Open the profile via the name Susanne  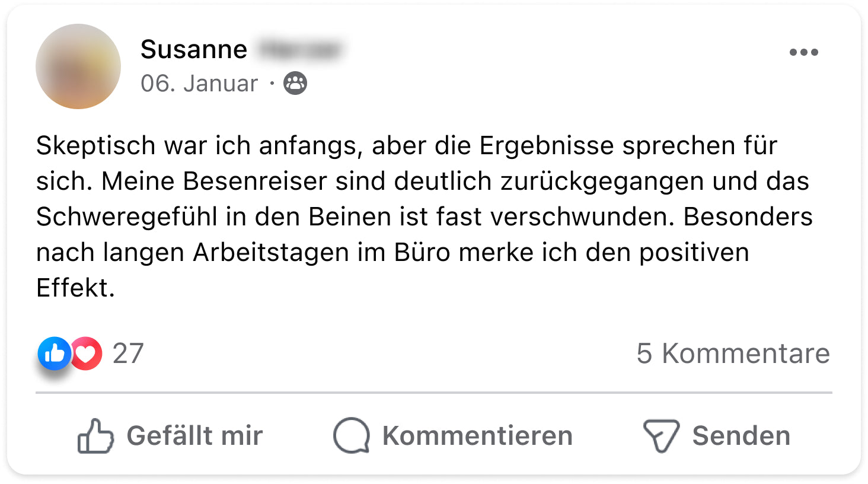pyautogui.click(x=194, y=50)
